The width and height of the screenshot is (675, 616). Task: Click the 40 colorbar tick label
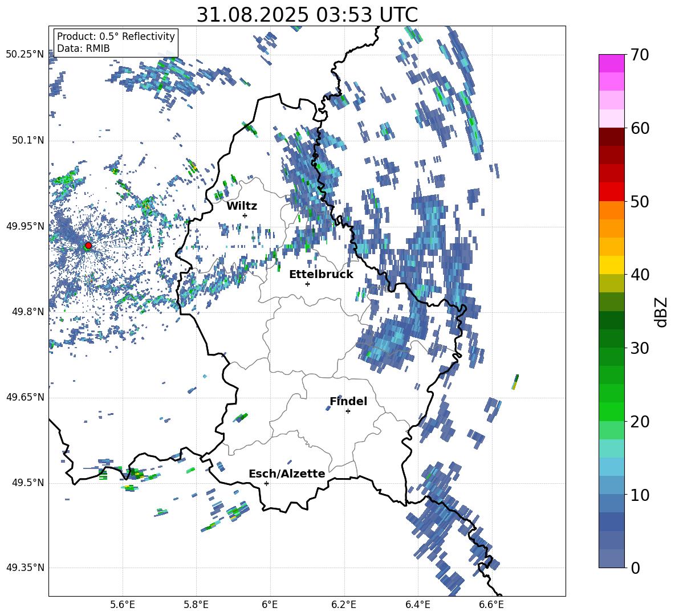pos(640,275)
